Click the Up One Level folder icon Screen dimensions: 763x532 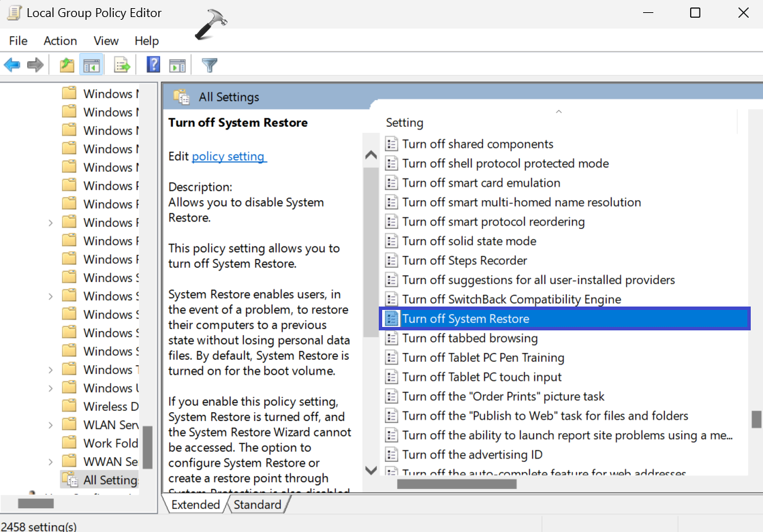67,65
